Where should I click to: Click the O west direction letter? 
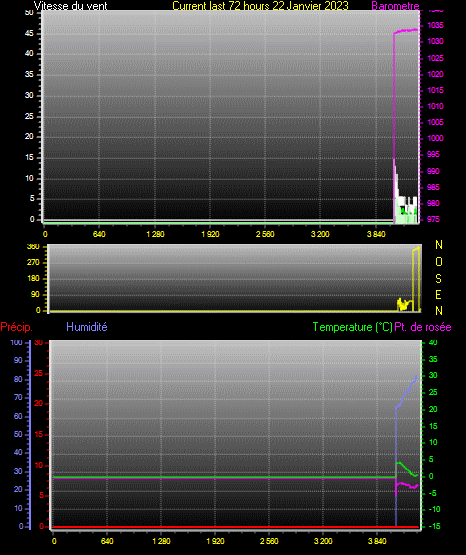(x=439, y=262)
